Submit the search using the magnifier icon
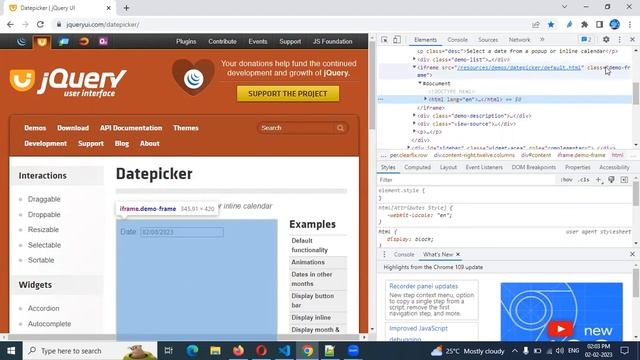This screenshot has height=360, width=640. (x=340, y=128)
